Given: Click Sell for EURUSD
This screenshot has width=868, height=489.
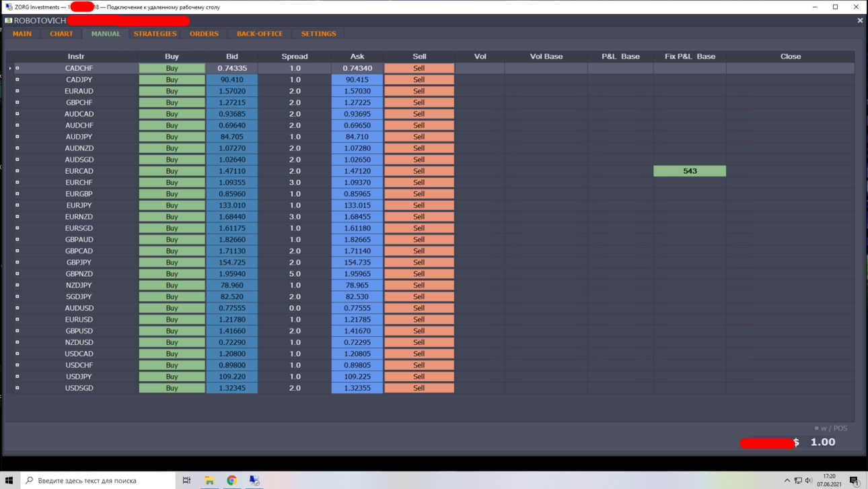Looking at the screenshot, I should 419,319.
